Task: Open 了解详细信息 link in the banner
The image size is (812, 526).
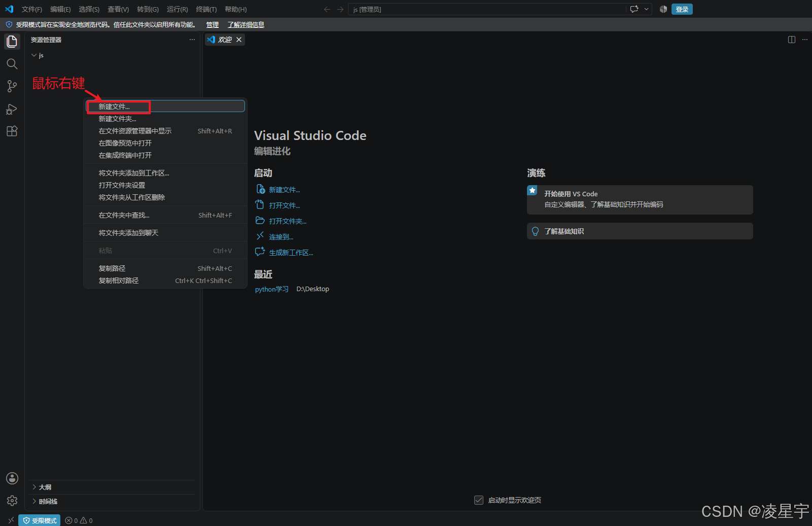Action: (245, 24)
